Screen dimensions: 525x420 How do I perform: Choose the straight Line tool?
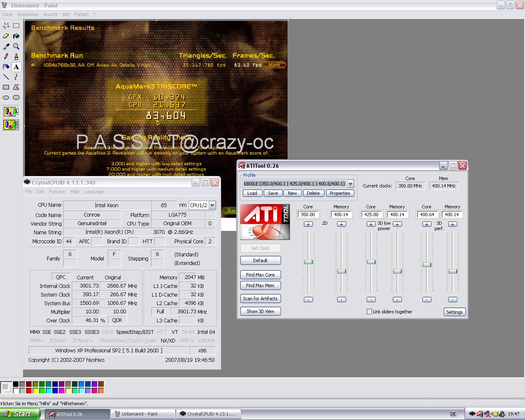6,77
